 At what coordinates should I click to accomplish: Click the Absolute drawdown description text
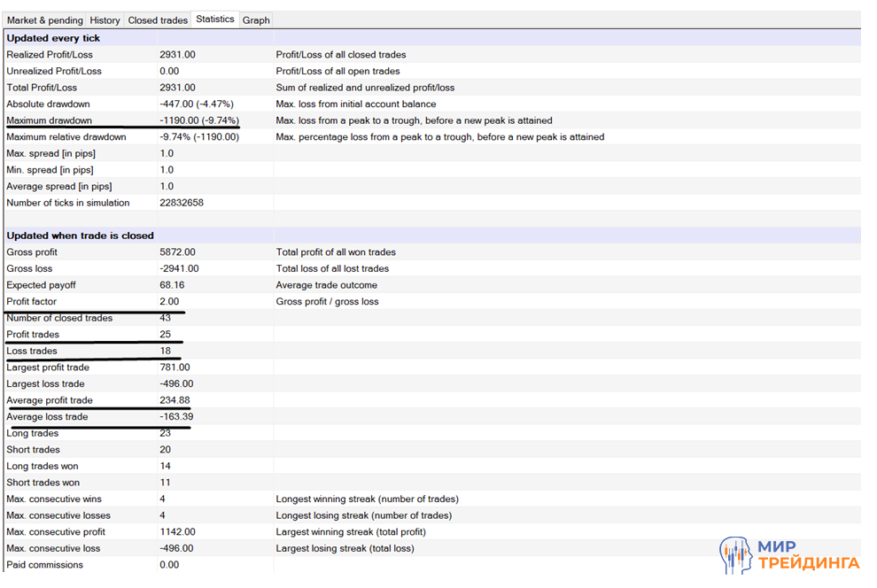click(x=355, y=104)
